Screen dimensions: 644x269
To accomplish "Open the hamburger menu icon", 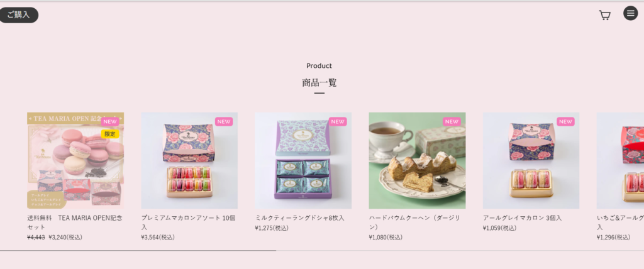I will pos(630,13).
